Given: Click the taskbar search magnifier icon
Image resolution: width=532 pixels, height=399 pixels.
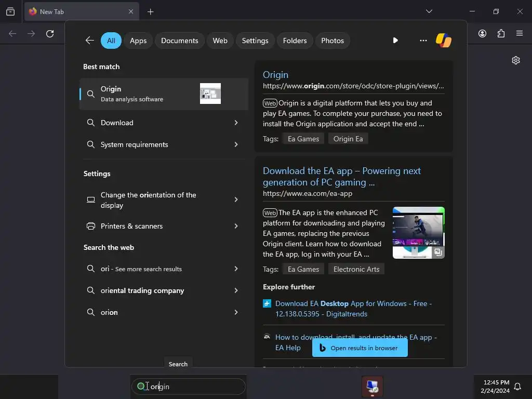Looking at the screenshot, I should pyautogui.click(x=141, y=386).
